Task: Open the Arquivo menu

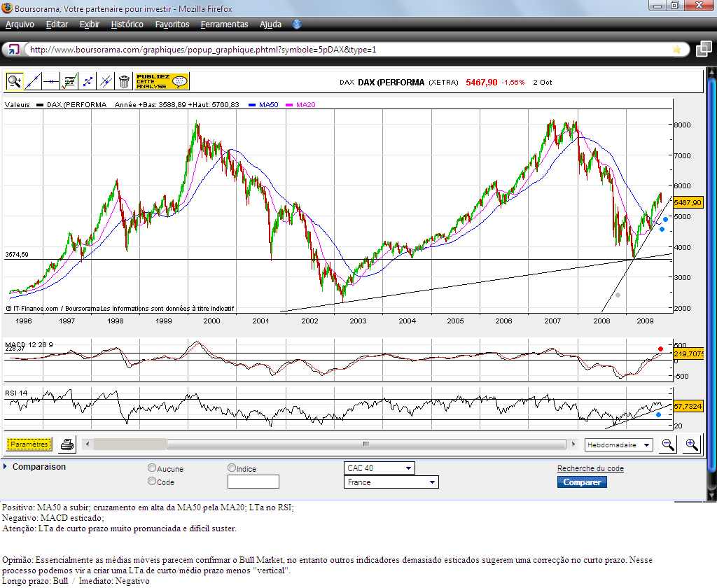Action: (20, 24)
